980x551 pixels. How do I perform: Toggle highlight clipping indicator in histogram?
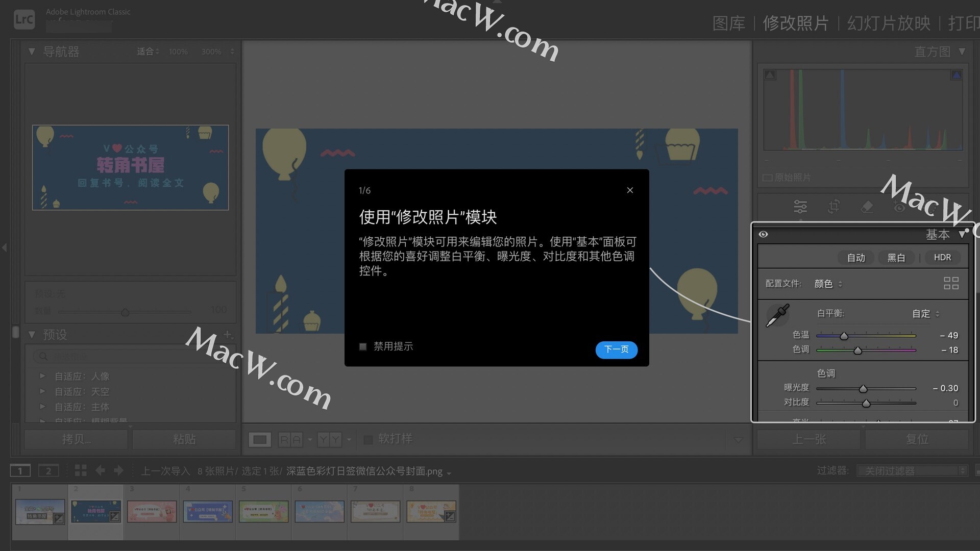pyautogui.click(x=956, y=75)
